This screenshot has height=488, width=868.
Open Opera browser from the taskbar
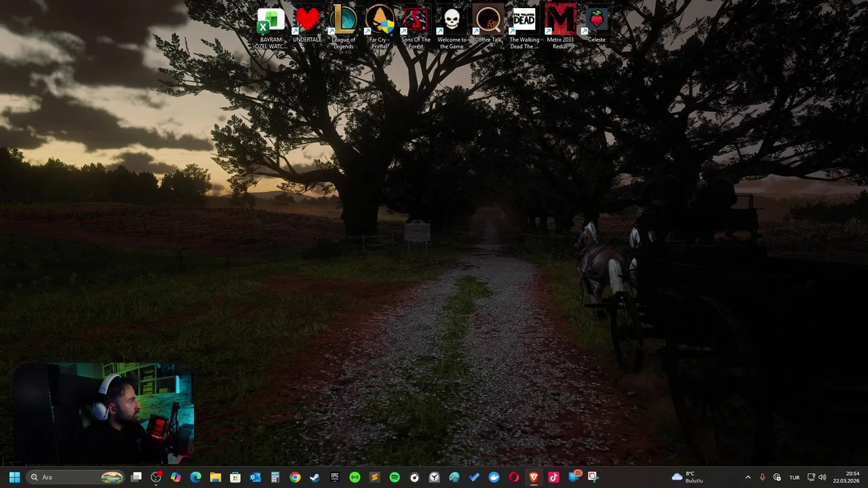click(x=514, y=477)
